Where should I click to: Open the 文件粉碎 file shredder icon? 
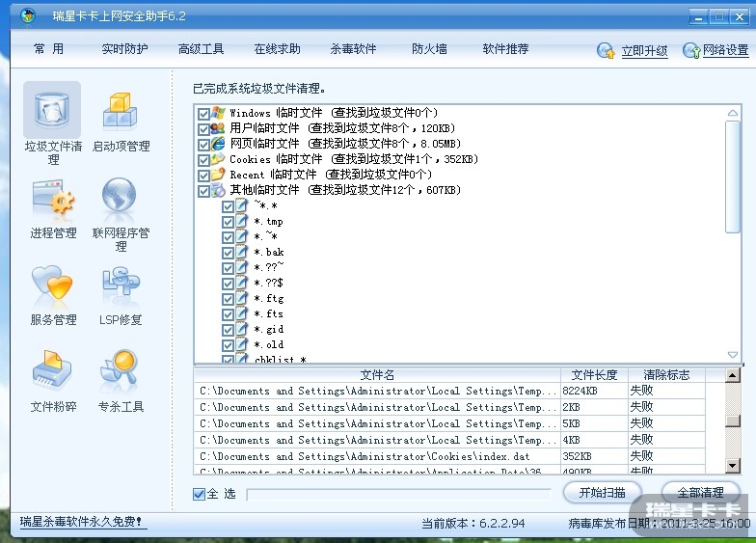coord(52,370)
